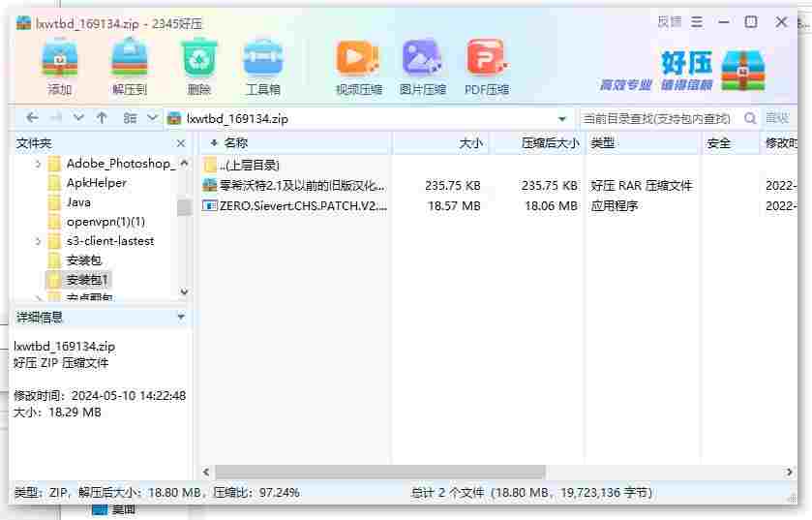Viewport: 812px width, 520px height.
Task: Click the 好压 RAR 压缩文件 type cell
Action: point(641,185)
